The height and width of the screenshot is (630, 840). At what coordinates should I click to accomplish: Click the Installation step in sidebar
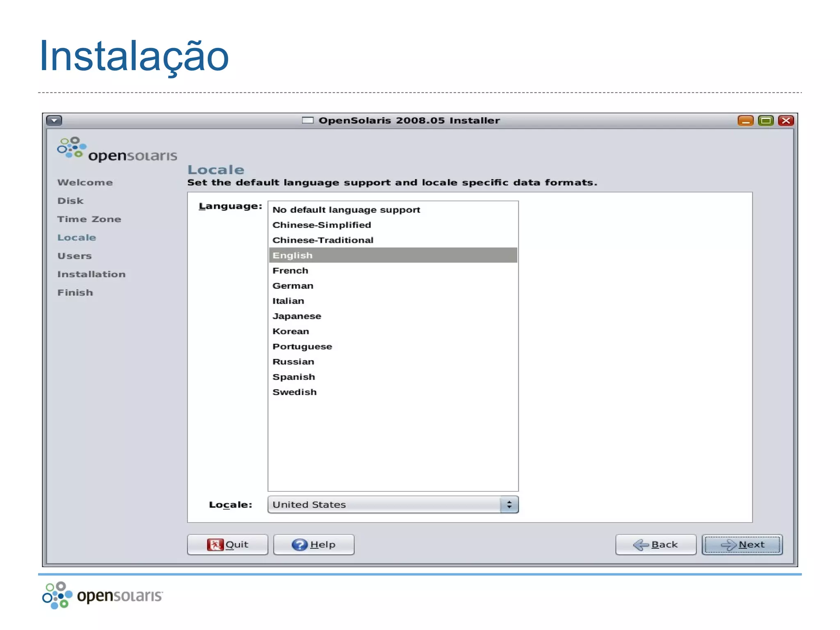point(91,274)
